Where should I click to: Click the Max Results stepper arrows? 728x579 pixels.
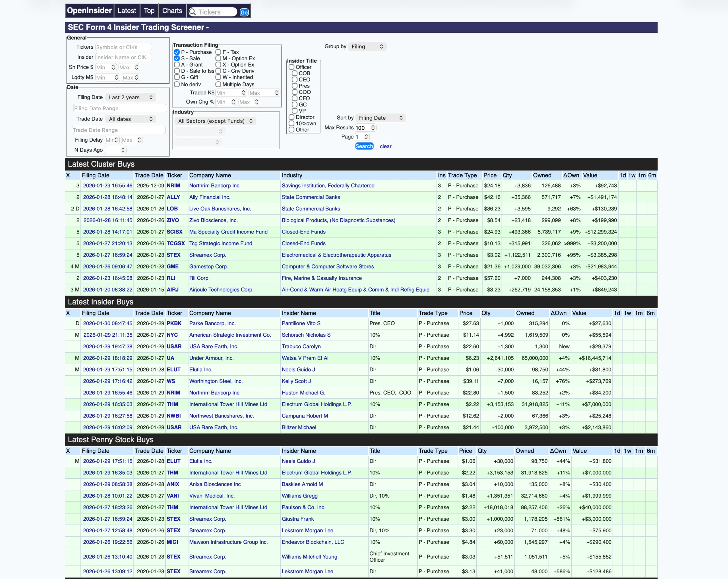coord(373,128)
